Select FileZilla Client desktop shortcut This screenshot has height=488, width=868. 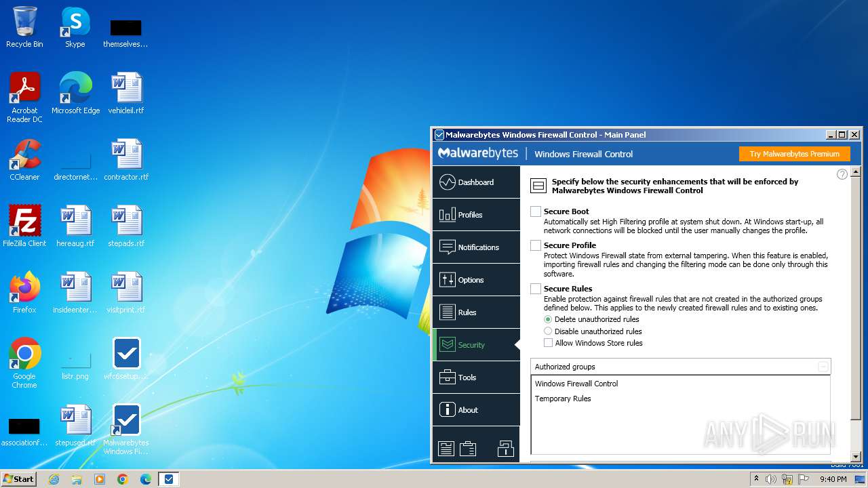point(24,226)
